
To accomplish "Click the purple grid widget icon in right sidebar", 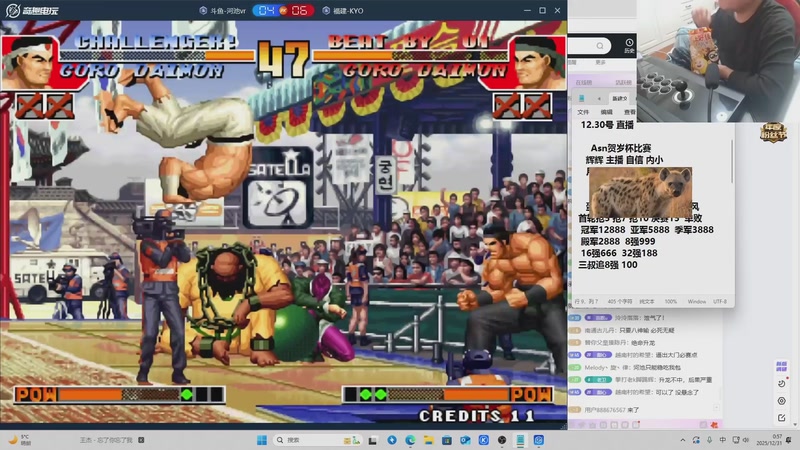I will point(781,366).
